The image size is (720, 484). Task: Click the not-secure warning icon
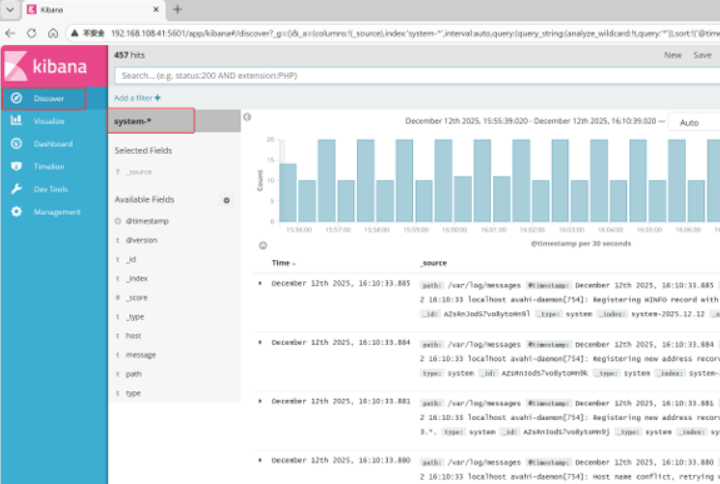(74, 33)
